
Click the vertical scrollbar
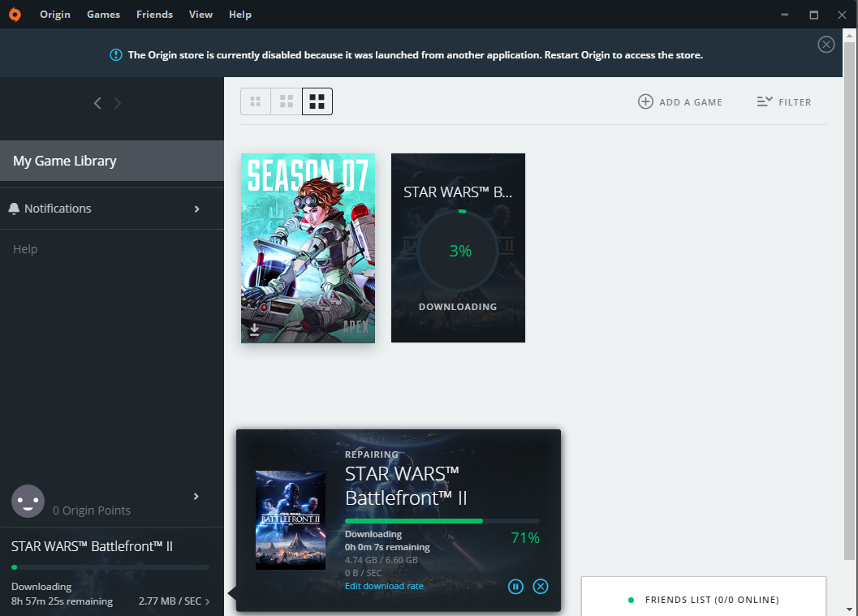(x=849, y=301)
